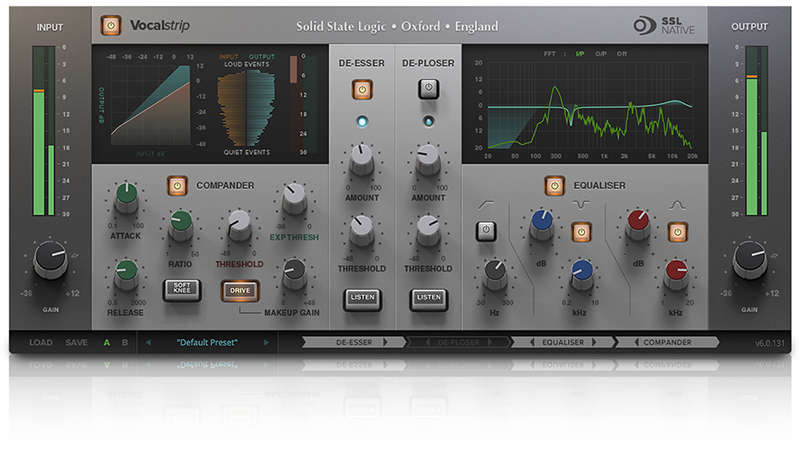
Task: Click the notch filter shape icon
Action: (581, 205)
